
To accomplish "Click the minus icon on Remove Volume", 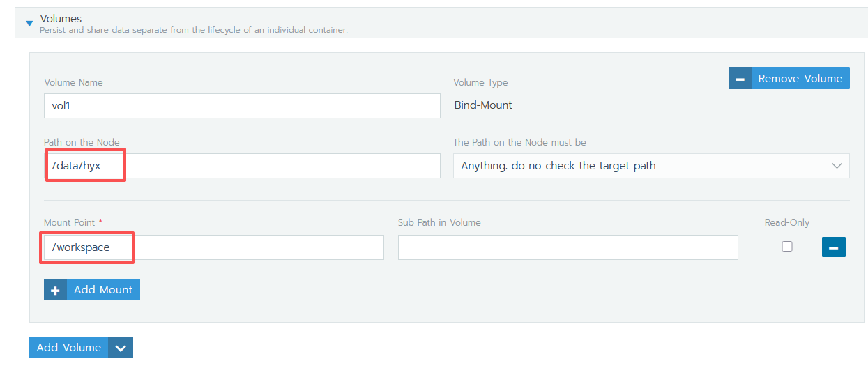I will [x=740, y=78].
